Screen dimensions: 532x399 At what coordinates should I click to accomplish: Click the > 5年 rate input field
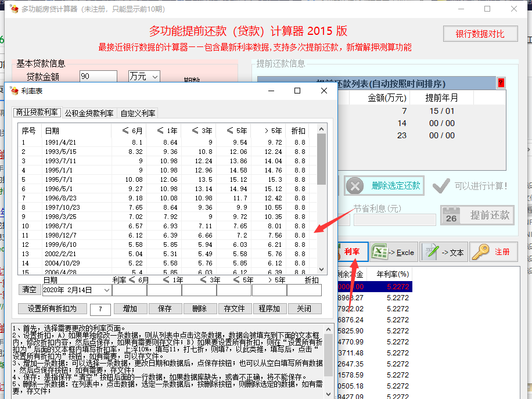coord(269,290)
